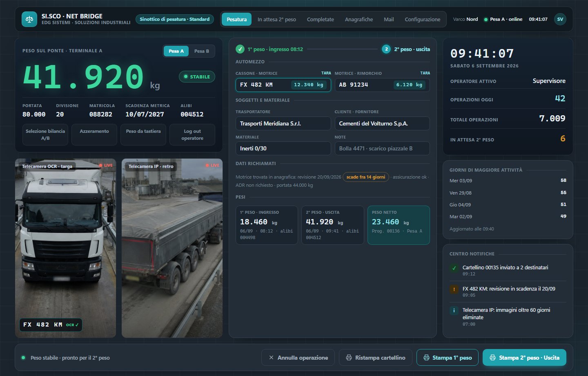This screenshot has width=588, height=376.
Task: Open the Telecamera IP retro live feed
Action: [x=172, y=248]
